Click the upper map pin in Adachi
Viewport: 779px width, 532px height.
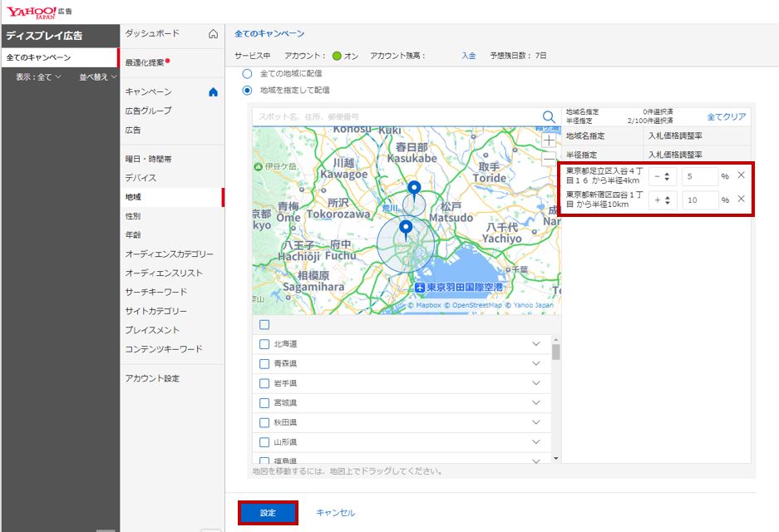point(414,190)
